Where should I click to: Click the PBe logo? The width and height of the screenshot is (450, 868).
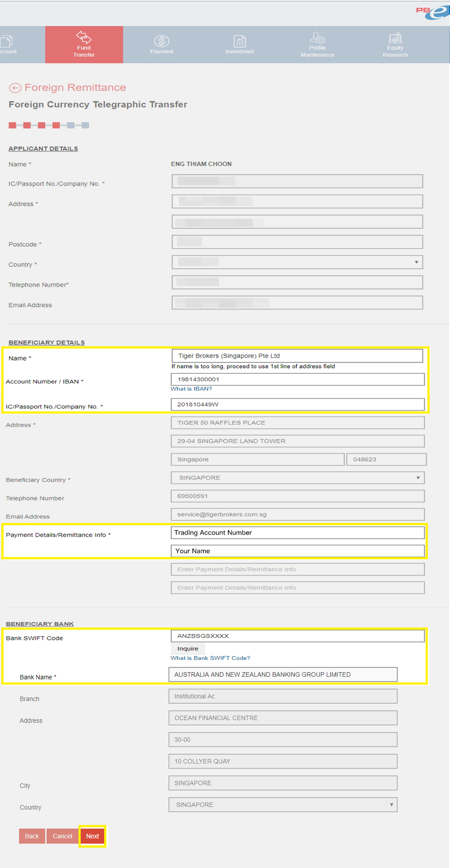coord(432,12)
